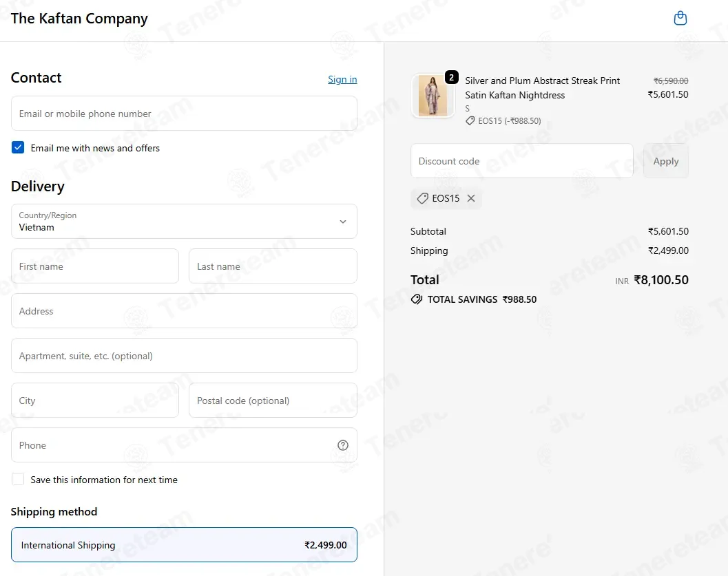The width and height of the screenshot is (728, 576).
Task: Click the Phone input field
Action: pos(184,445)
